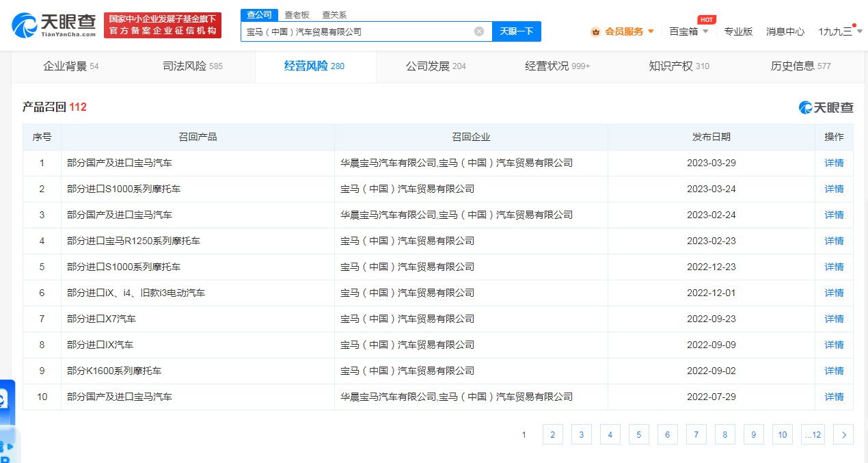Viewport: 868px width, 463px height.
Task: Go to page 4 of recalls
Action: pyautogui.click(x=610, y=434)
